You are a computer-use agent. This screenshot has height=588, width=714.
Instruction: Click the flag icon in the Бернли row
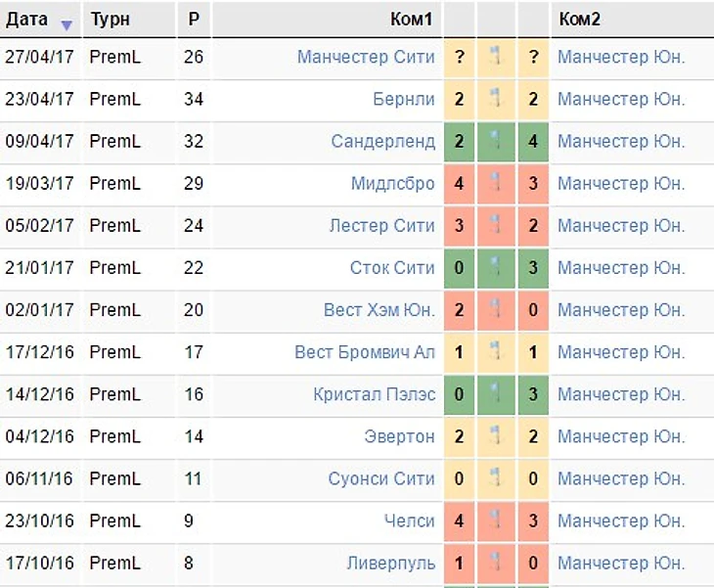click(x=496, y=99)
